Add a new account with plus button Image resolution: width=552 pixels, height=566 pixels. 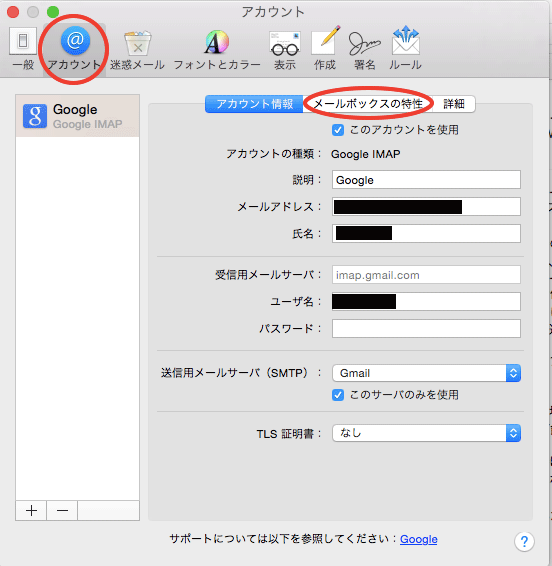(x=31, y=510)
